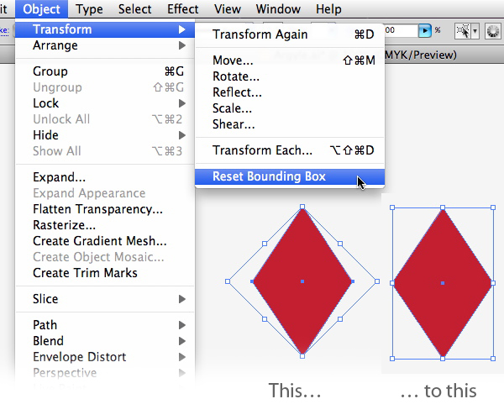The height and width of the screenshot is (420, 504).
Task: Choose Group from the Object menu
Action: tap(105, 71)
